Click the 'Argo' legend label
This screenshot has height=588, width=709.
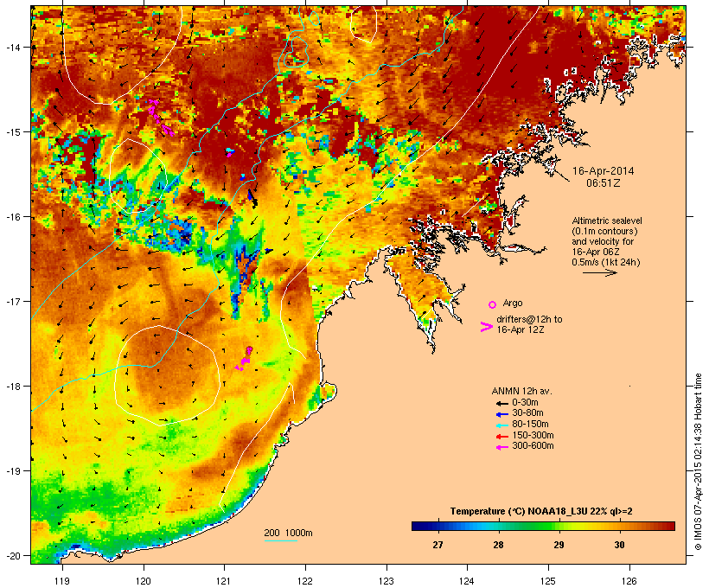[x=513, y=303]
